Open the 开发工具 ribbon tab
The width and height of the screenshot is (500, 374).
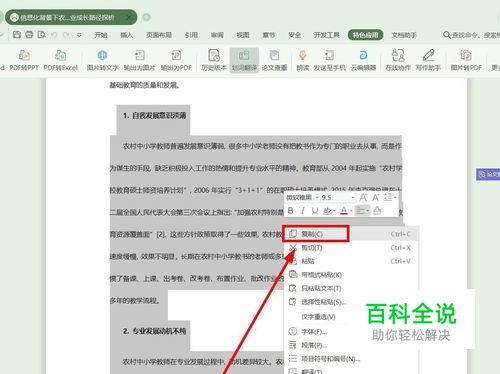(327, 35)
